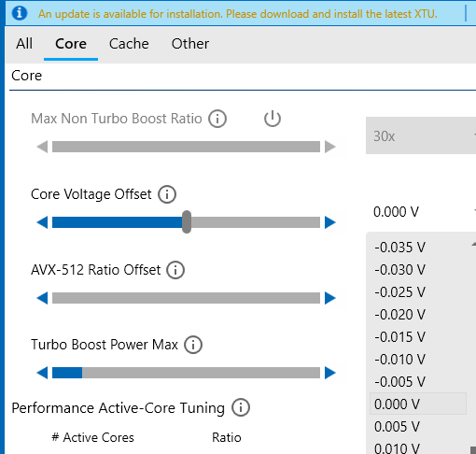
Task: Increase AVX-512 Ratio Offset with right arrow
Action: point(330,298)
